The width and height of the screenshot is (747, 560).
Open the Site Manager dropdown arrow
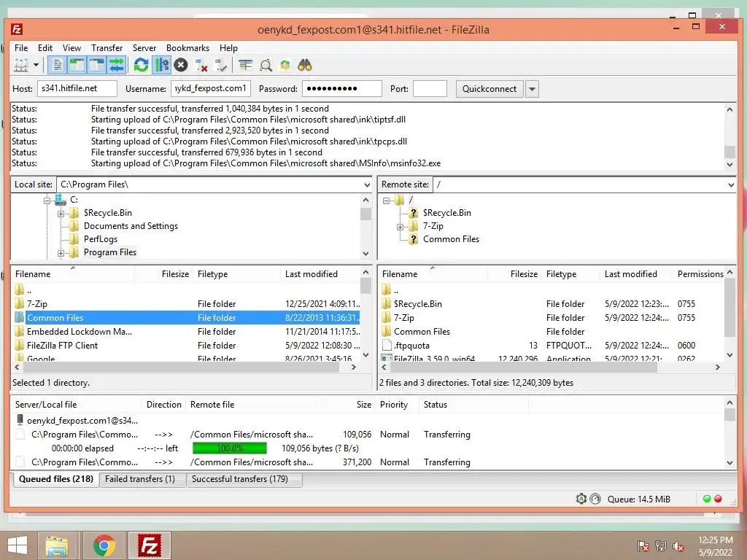pyautogui.click(x=36, y=65)
